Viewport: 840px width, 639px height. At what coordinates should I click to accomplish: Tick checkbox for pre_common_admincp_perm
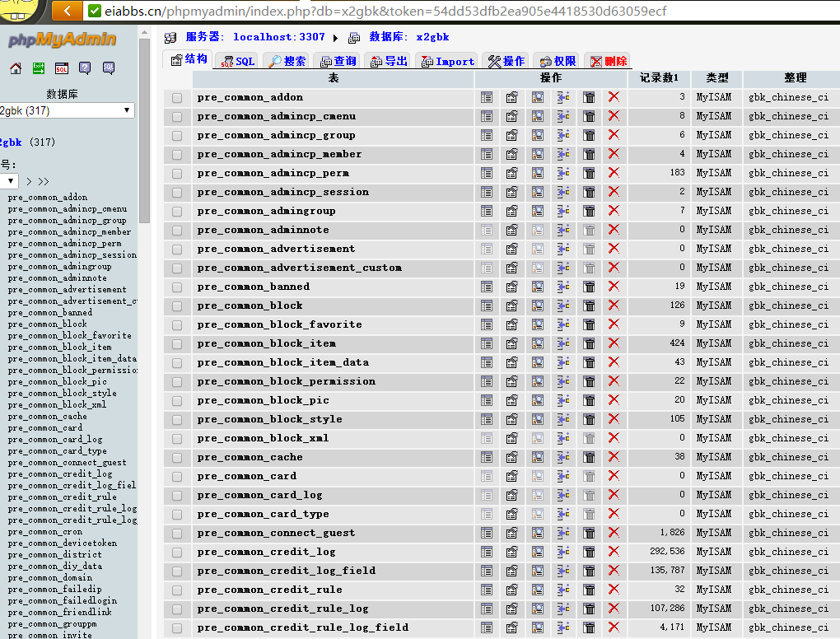177,174
